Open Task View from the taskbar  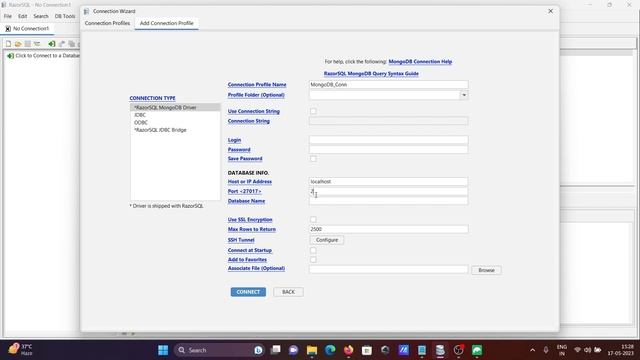coord(276,350)
